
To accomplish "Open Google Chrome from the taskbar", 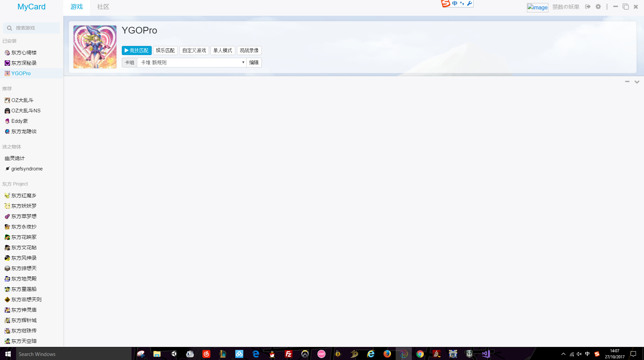I will [420, 354].
